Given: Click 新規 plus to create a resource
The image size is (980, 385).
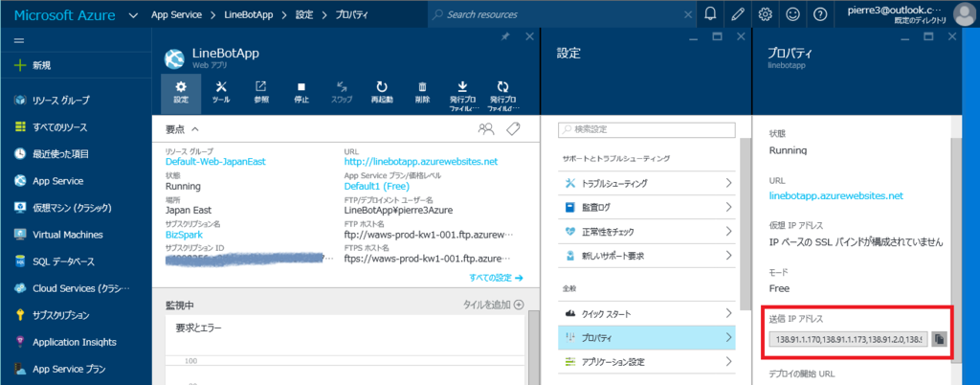Looking at the screenshot, I should [x=32, y=65].
